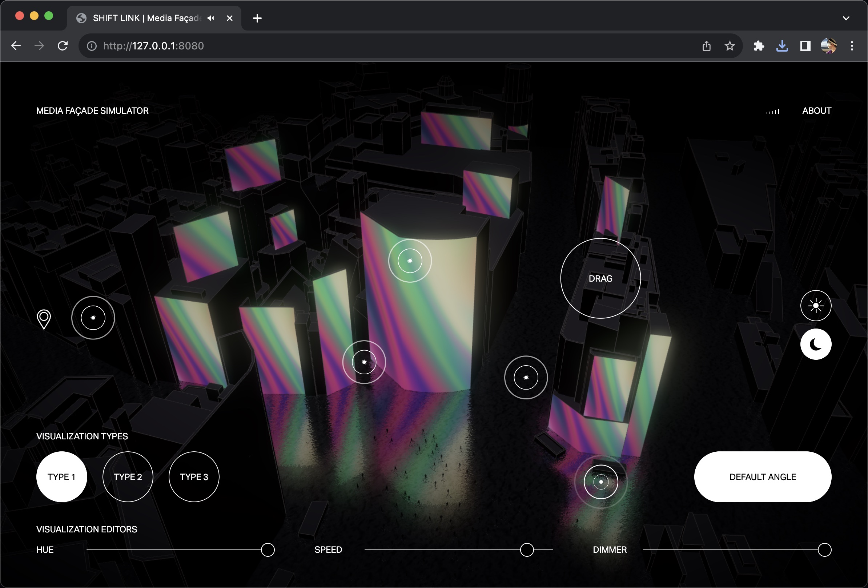Click the SPEED slider handle
Screen dimensions: 868x588
tap(527, 549)
